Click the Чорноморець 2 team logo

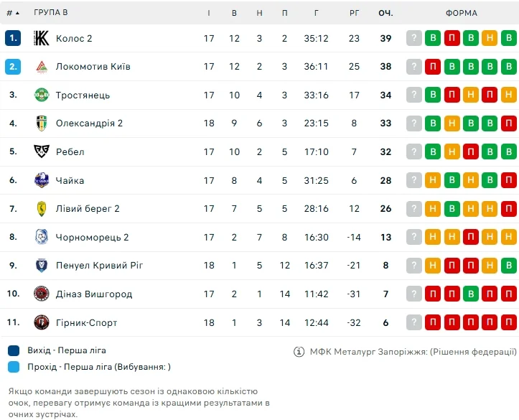coord(42,237)
